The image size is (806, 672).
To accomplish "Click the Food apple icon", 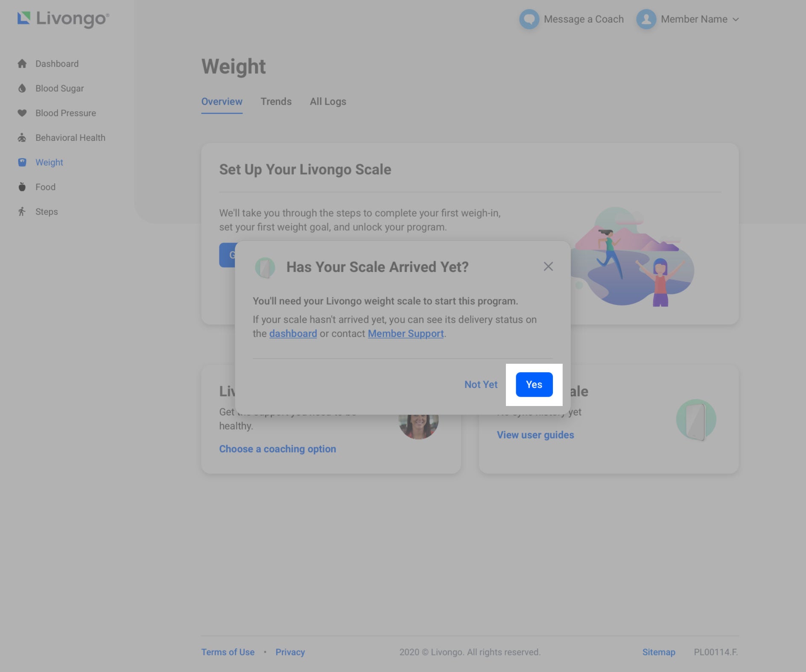I will (22, 187).
